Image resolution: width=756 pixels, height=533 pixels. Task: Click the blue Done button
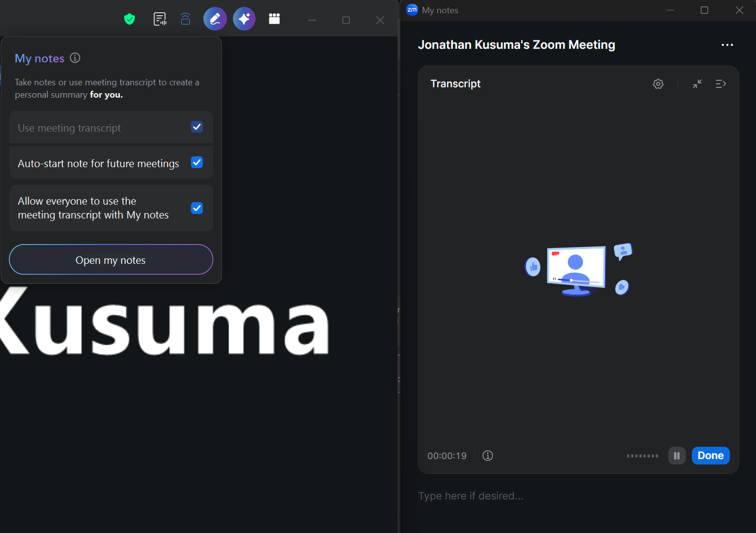[x=711, y=456]
